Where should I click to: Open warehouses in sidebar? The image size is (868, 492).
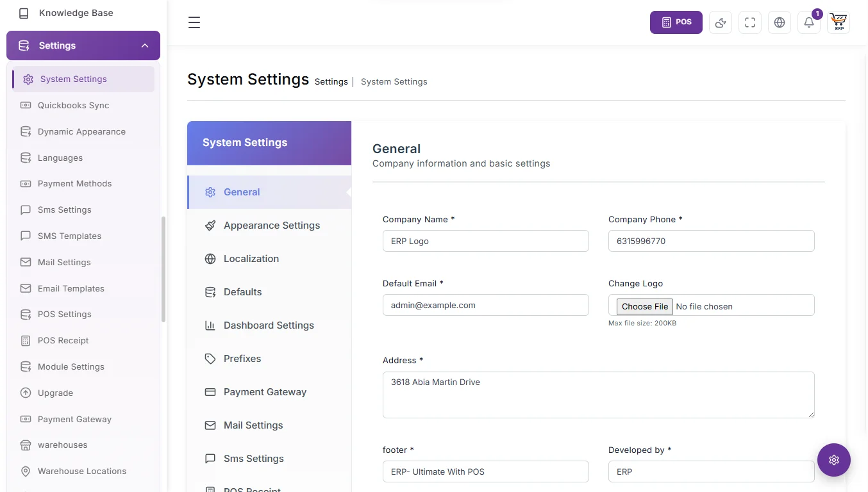[62, 445]
